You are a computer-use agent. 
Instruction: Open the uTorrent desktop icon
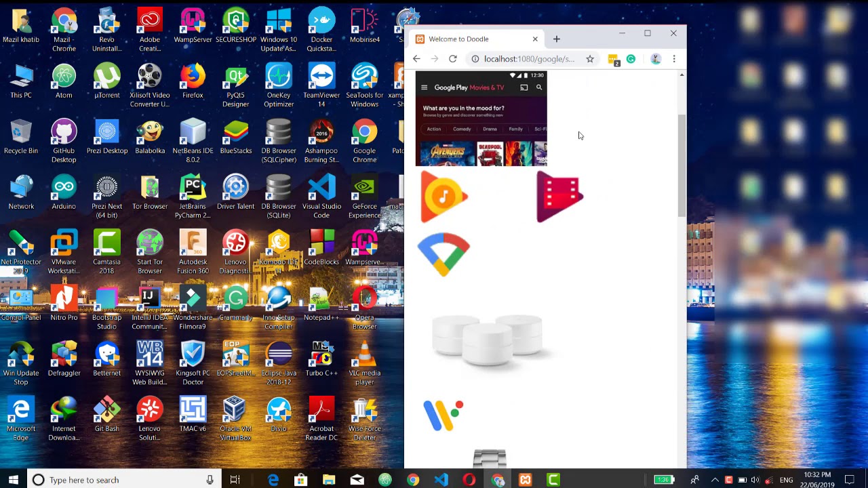106,81
